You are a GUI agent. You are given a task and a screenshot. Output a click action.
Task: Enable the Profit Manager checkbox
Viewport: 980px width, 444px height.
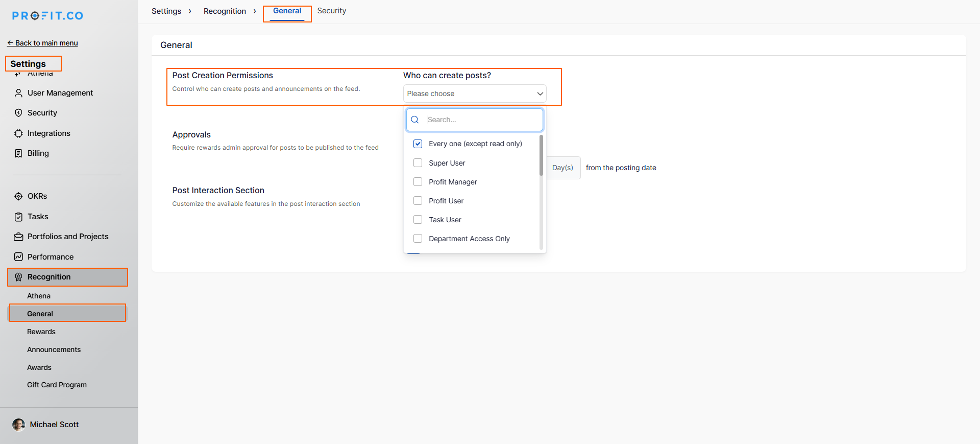pos(418,182)
